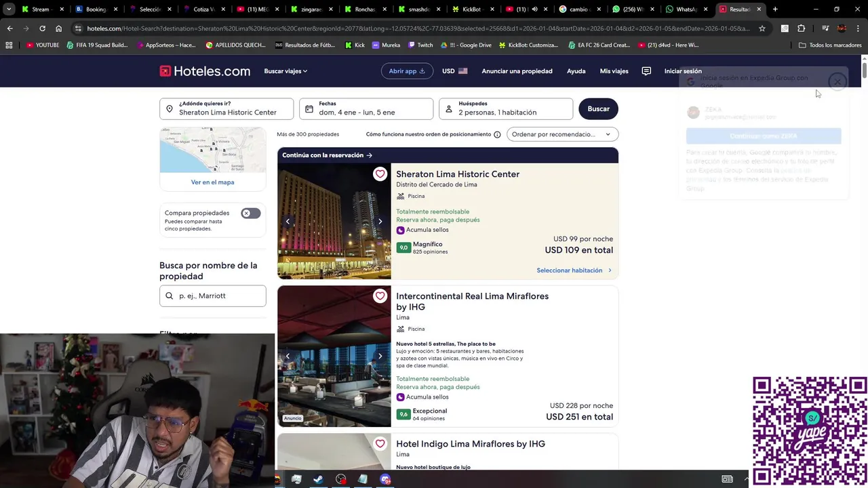Image resolution: width=868 pixels, height=488 pixels.
Task: Click the Hoteles.com logo
Action: (x=205, y=71)
